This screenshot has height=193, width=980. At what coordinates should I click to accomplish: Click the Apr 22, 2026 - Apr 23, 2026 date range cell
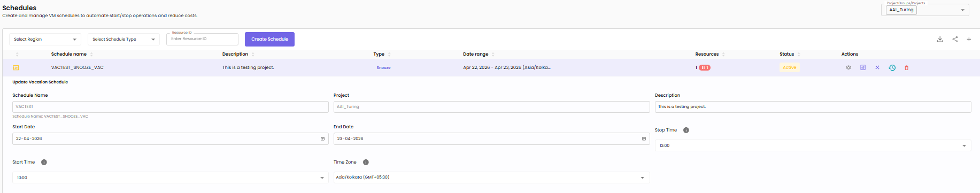507,67
